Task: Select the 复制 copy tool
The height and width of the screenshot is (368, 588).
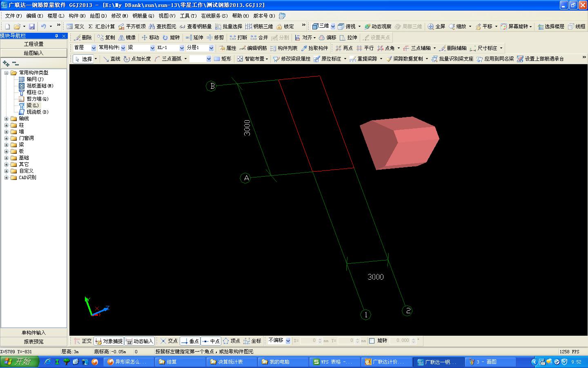Action: coord(106,37)
